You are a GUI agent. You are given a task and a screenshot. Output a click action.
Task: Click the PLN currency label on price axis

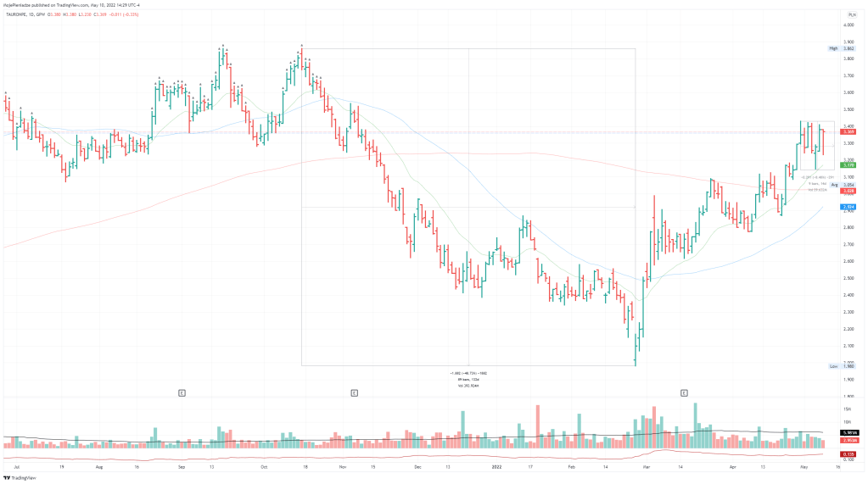pyautogui.click(x=850, y=15)
